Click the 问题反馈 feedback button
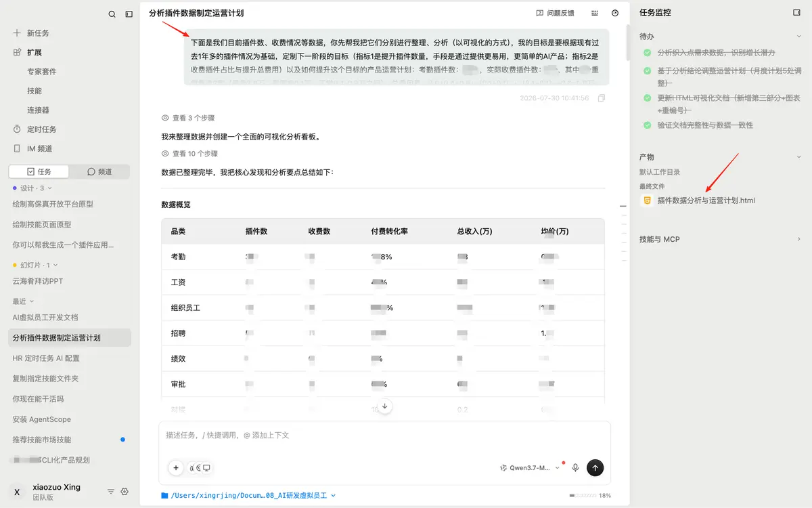This screenshot has height=508, width=812. pos(556,13)
